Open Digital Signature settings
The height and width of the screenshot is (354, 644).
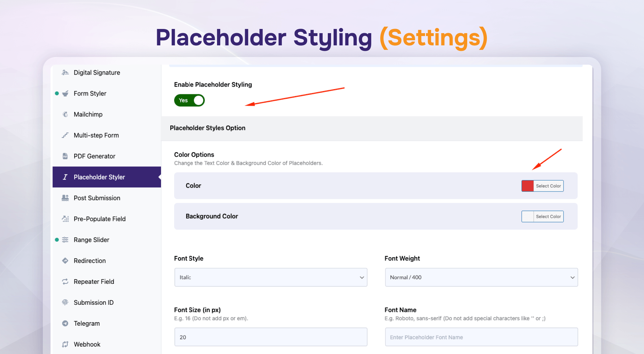(x=107, y=72)
